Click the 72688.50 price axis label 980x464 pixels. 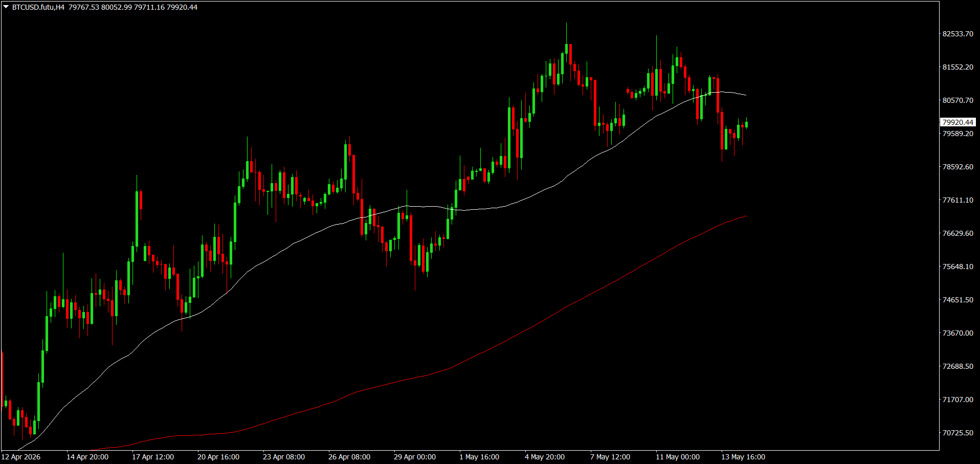pos(958,366)
